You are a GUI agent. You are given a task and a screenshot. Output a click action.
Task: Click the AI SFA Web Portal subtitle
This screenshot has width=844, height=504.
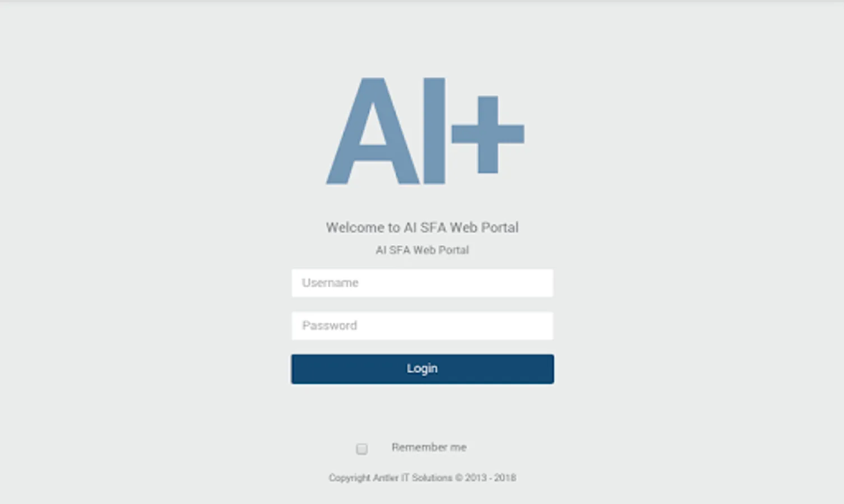[422, 250]
